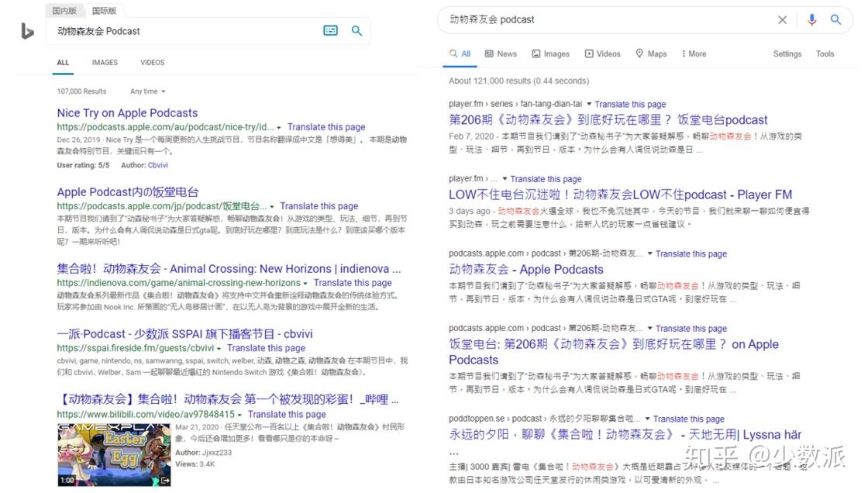
Task: Select Bing IMAGES tab
Action: coord(105,63)
